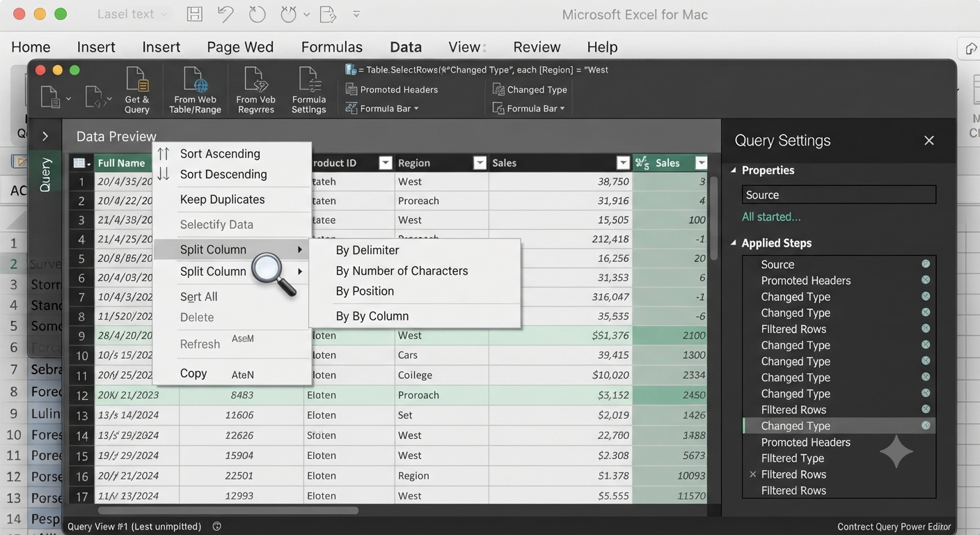980x535 pixels.
Task: Click the Promoted Headers ribbon icon
Action: [351, 89]
